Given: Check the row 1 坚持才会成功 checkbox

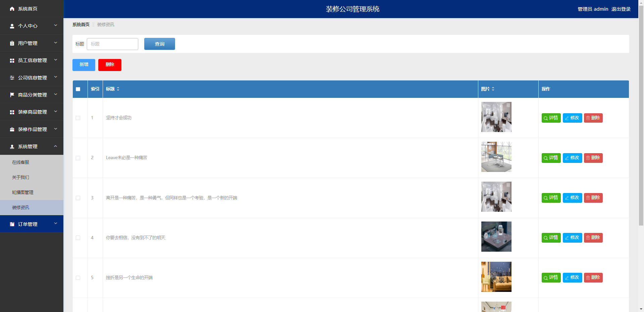Looking at the screenshot, I should pos(78,118).
